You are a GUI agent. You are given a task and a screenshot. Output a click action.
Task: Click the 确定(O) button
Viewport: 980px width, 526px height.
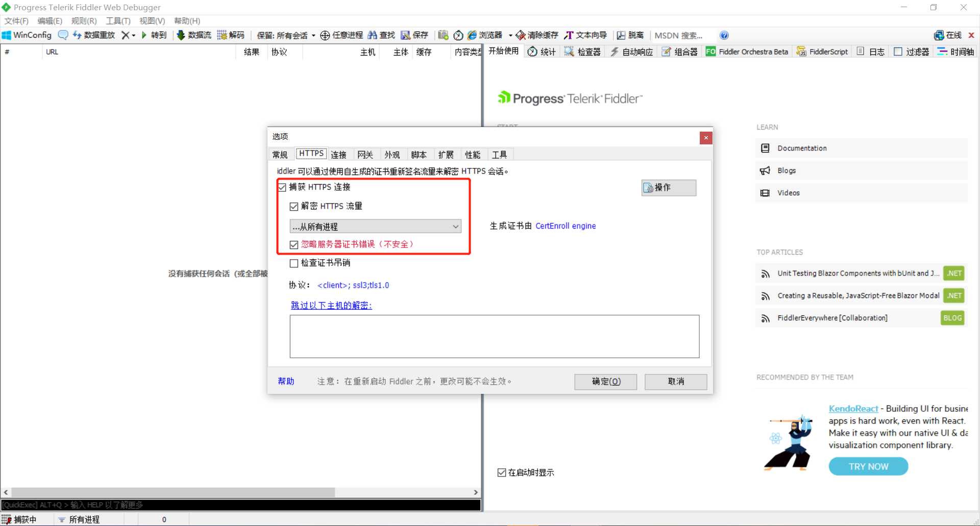click(606, 382)
